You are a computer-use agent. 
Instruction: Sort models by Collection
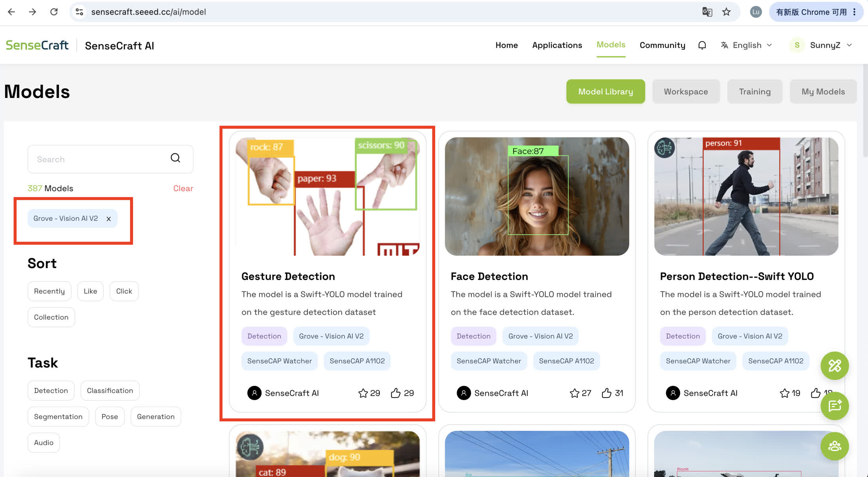click(51, 317)
